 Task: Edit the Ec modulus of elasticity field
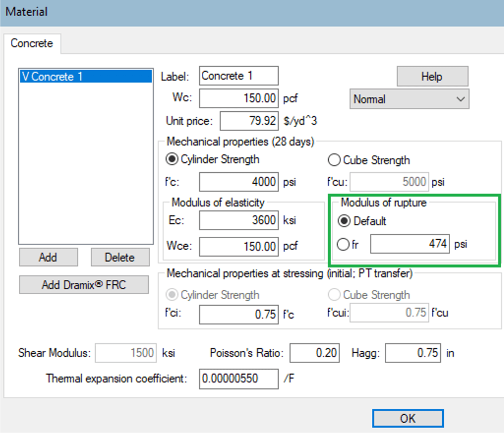239,220
